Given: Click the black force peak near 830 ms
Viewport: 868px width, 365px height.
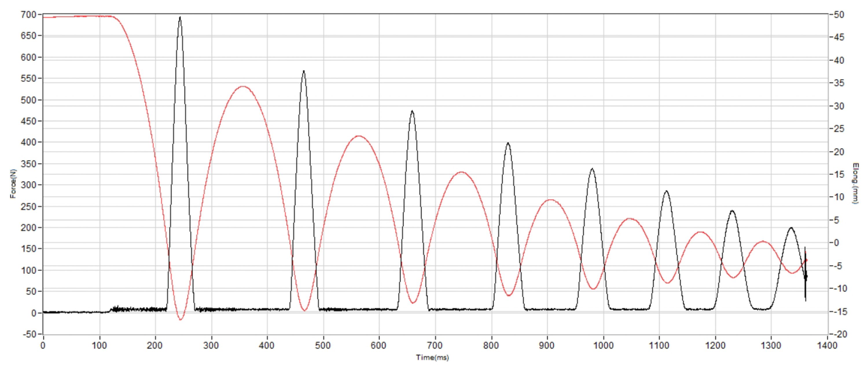Looking at the screenshot, I should (x=508, y=143).
